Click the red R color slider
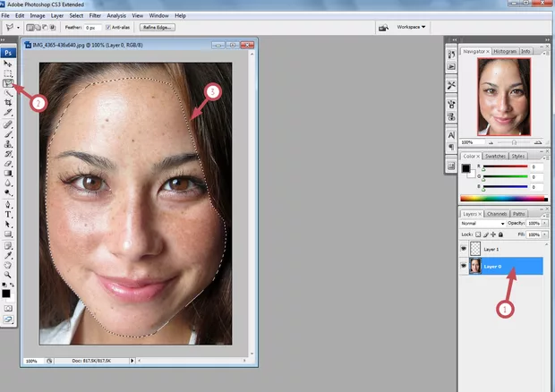Viewport: 555px width, 392px height. pyautogui.click(x=505, y=166)
